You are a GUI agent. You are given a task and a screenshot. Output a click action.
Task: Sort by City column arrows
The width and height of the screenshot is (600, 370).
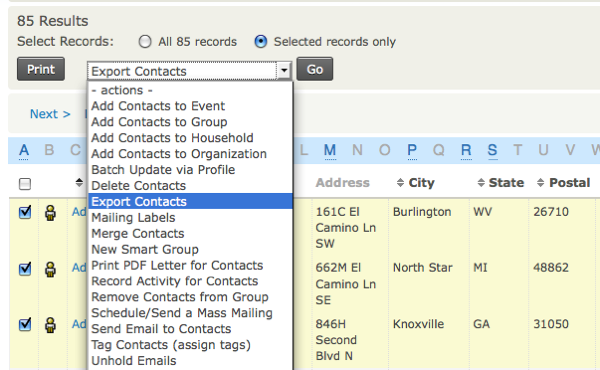(400, 183)
